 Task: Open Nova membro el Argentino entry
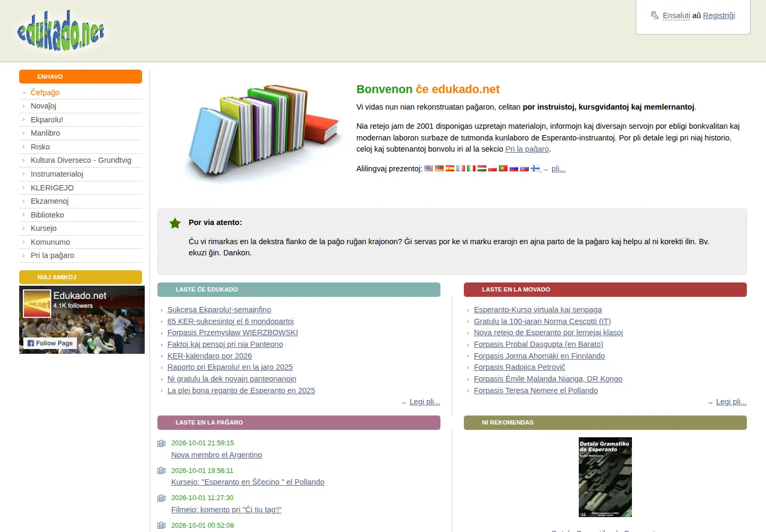tap(217, 455)
